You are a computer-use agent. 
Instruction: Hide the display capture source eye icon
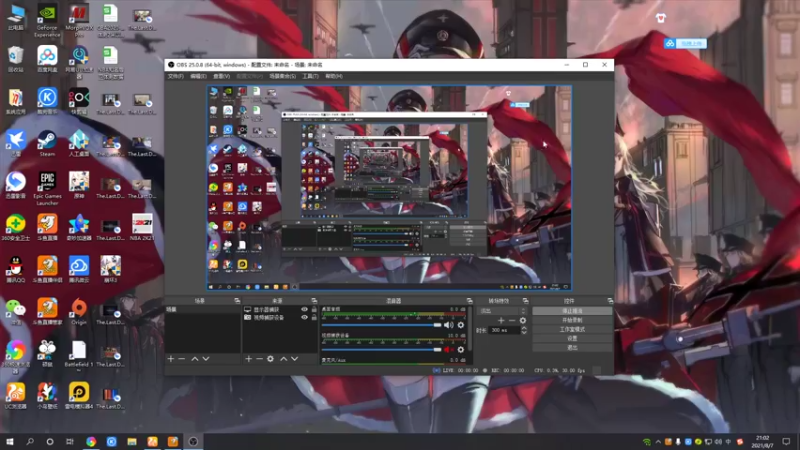[x=305, y=310]
